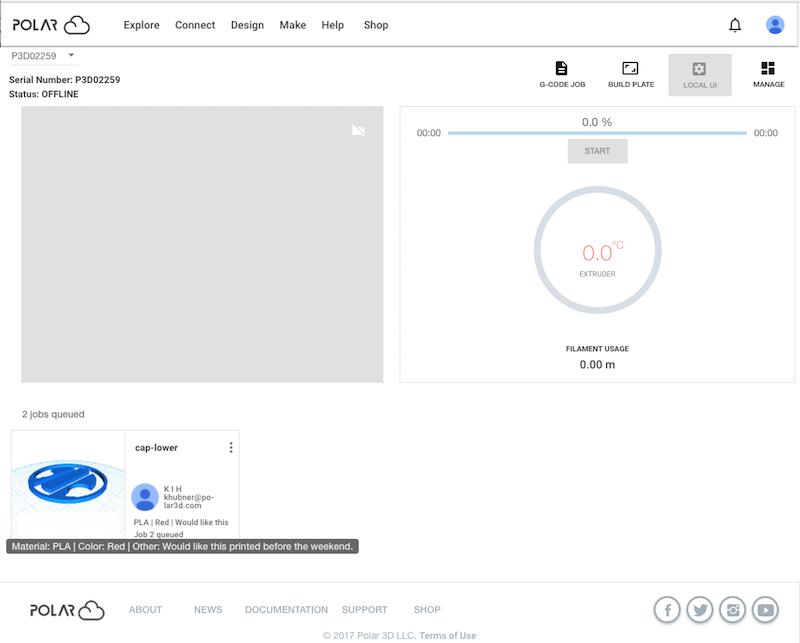Click the offline camera feed area
This screenshot has height=643, width=800.
[x=202, y=244]
